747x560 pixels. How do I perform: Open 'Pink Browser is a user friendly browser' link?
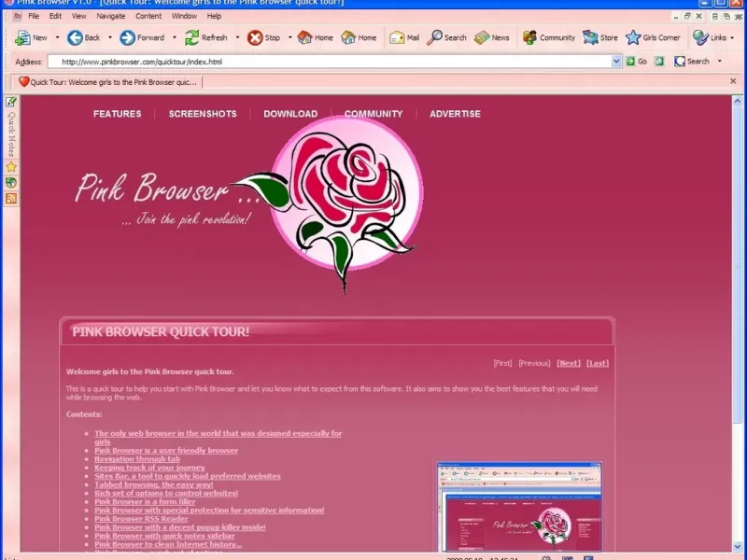[x=166, y=450]
